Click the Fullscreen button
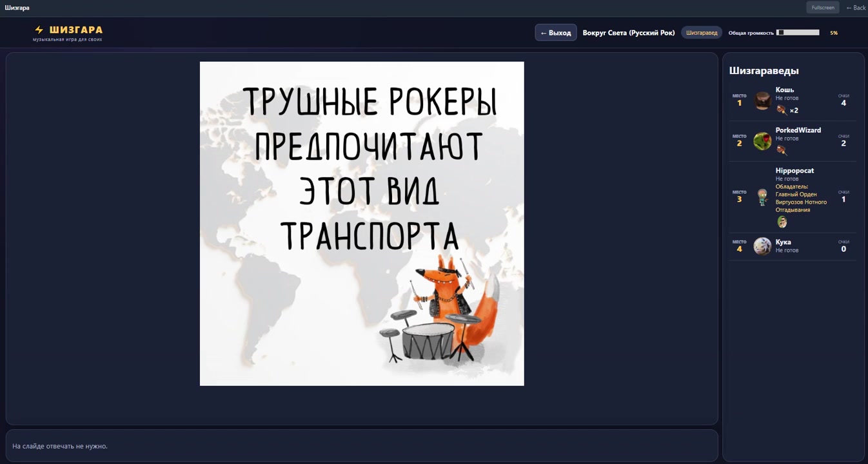 pyautogui.click(x=823, y=8)
